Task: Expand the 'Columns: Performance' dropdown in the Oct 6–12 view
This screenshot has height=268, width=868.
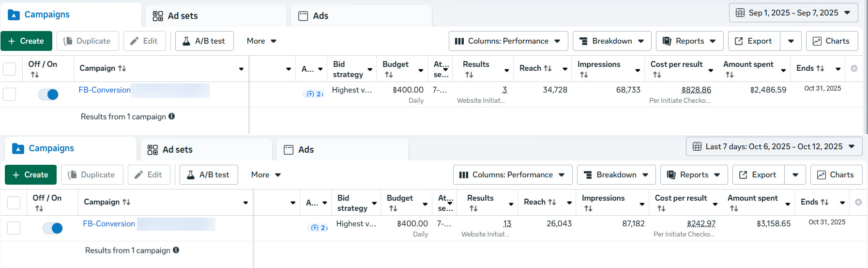Action: [x=512, y=175]
